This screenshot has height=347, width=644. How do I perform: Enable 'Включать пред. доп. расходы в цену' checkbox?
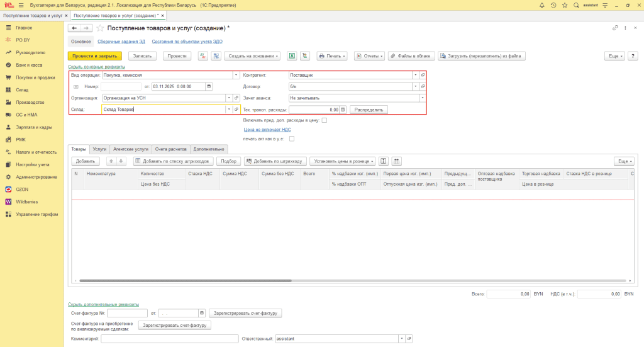click(325, 120)
